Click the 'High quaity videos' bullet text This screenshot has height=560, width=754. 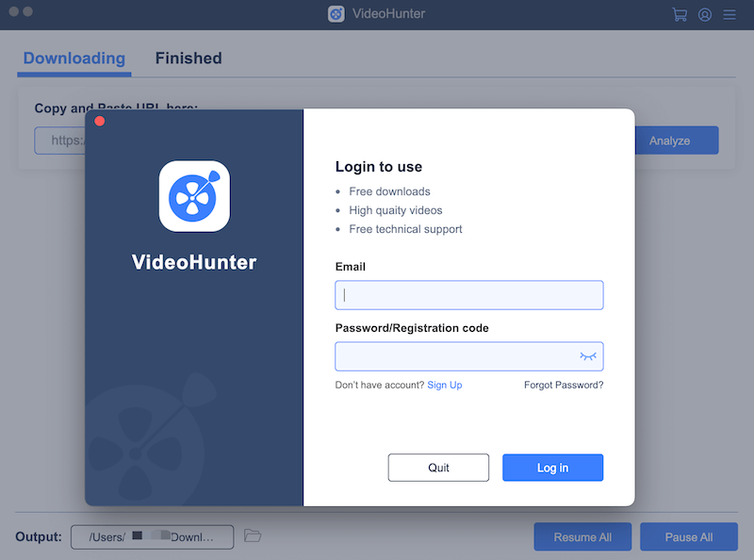(396, 210)
